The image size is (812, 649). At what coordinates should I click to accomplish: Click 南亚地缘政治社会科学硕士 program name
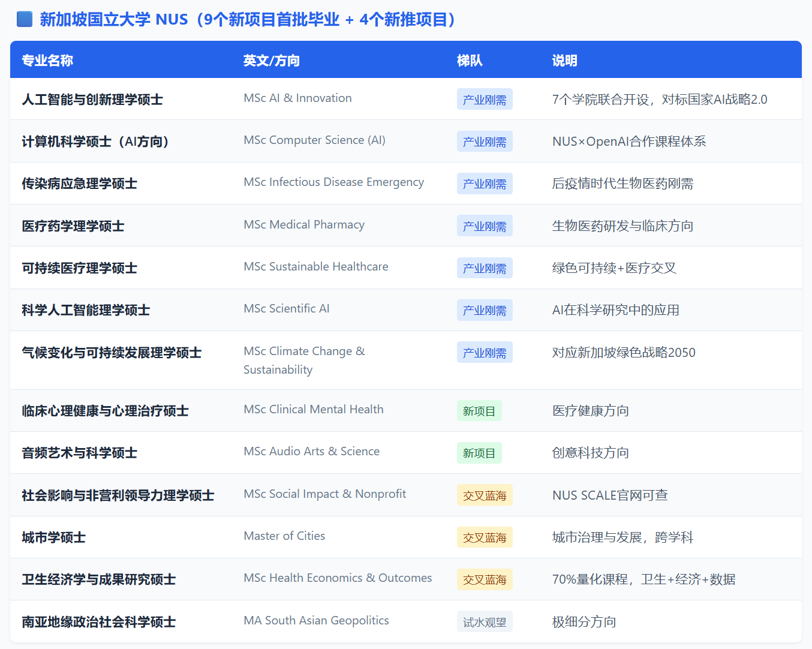(x=98, y=622)
